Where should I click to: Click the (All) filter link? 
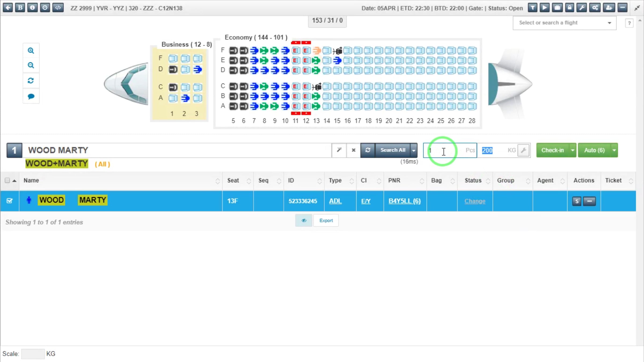(x=102, y=164)
